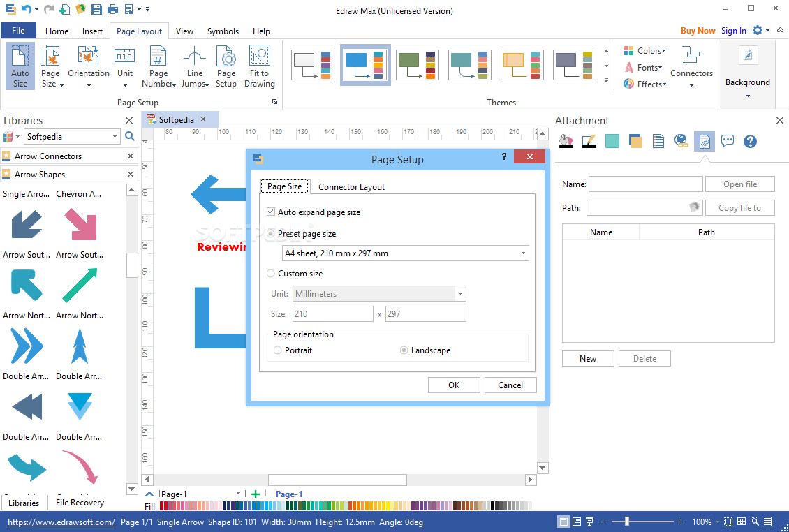789x532 pixels.
Task: Click the Double Arrow right chevrons shape
Action: [26, 346]
